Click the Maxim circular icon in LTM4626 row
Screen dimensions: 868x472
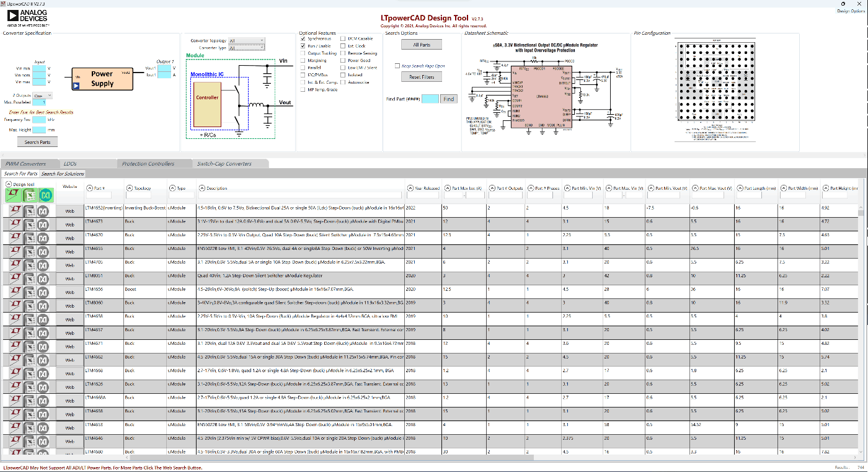(43, 387)
